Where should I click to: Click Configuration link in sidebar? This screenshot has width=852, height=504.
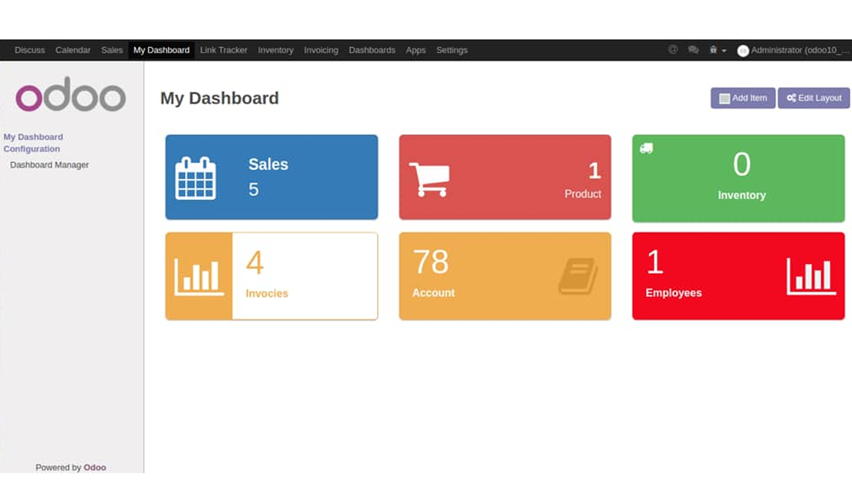[31, 149]
